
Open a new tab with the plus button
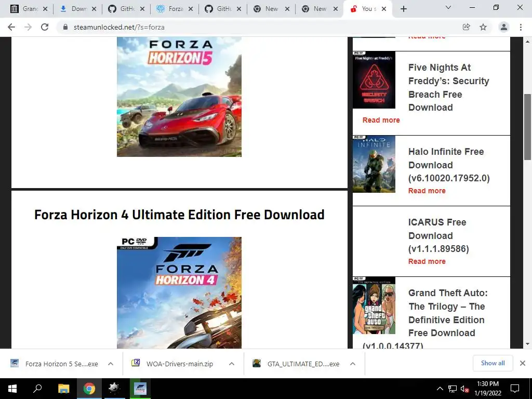click(403, 9)
